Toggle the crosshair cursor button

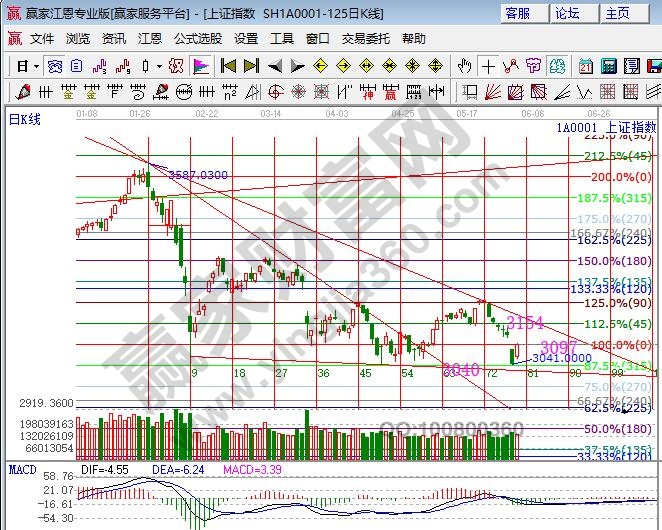[x=488, y=66]
